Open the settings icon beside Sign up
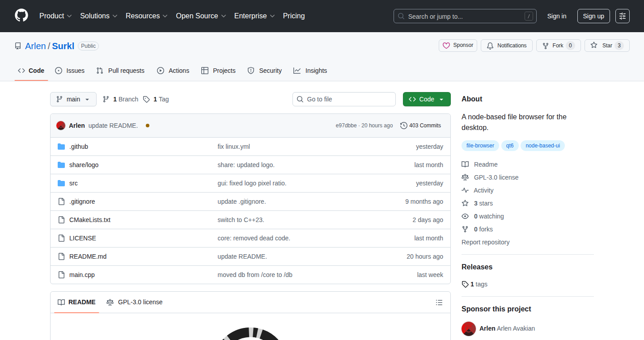Screen dimensions: 644x340 pyautogui.click(x=623, y=16)
